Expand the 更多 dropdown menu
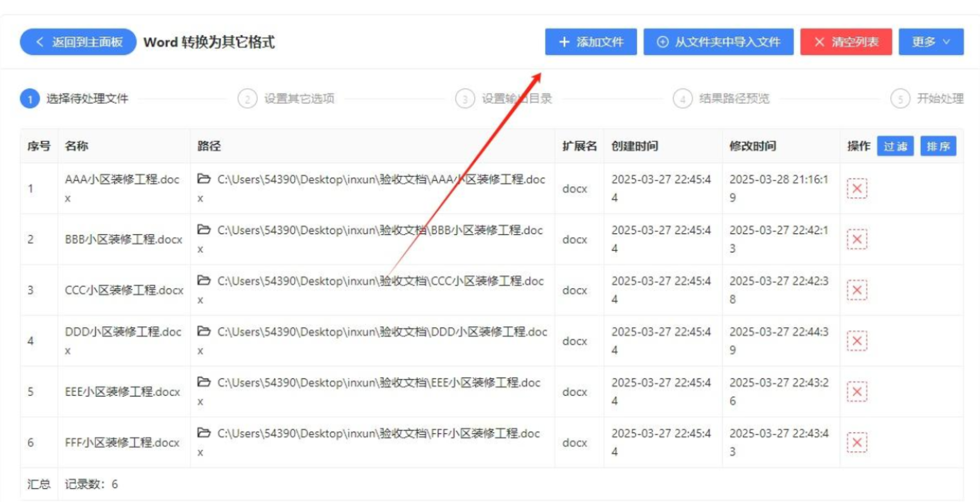Viewport: 980px width, 502px height. click(x=931, y=42)
